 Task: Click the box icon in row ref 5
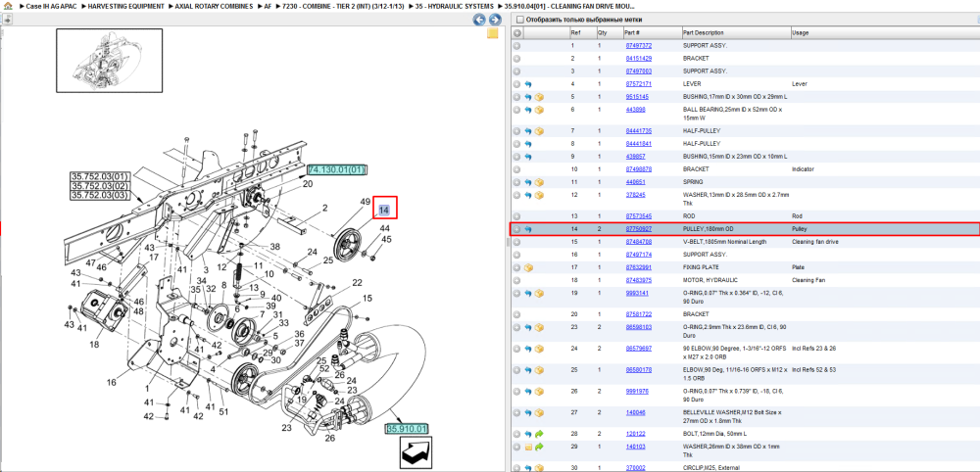[539, 97]
